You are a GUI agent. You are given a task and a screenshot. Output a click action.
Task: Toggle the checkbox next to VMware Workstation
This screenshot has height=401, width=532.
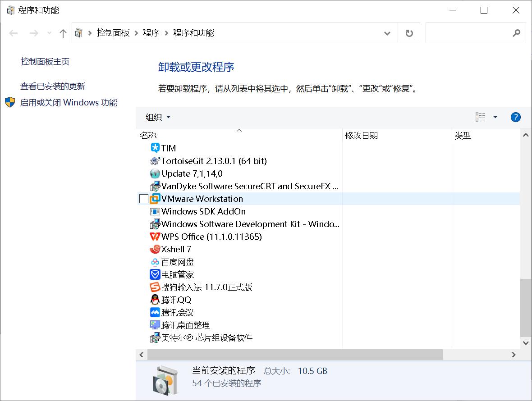coord(143,198)
